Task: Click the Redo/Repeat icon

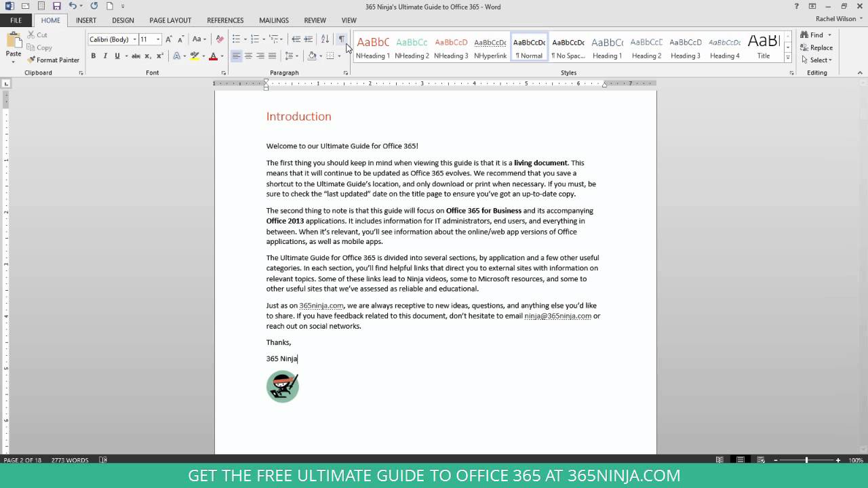Action: pos(94,6)
